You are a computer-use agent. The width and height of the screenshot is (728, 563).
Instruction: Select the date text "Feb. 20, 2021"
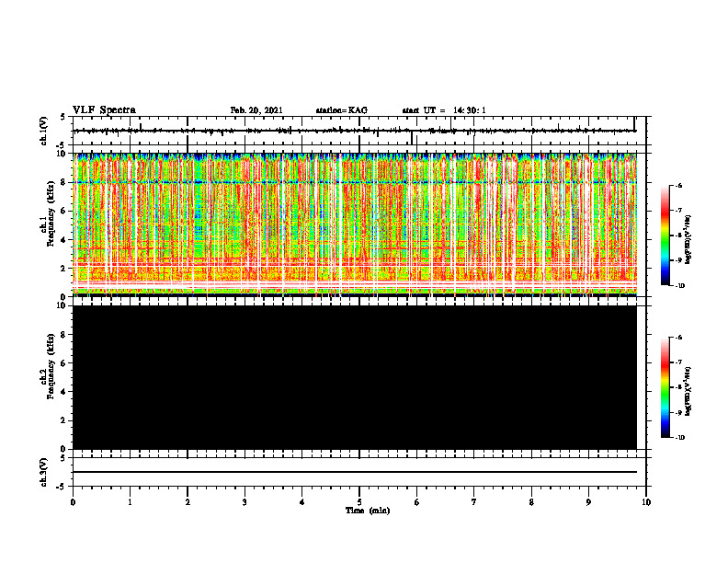[256, 110]
